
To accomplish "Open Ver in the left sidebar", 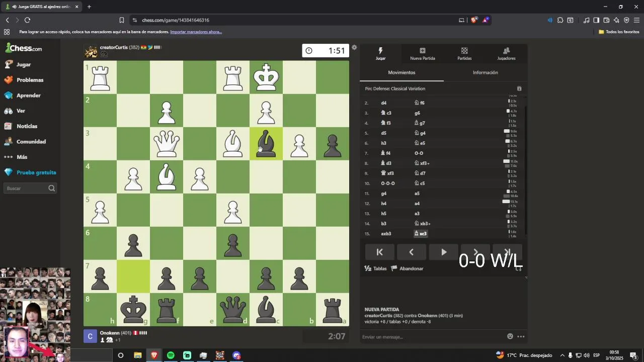I will point(30,111).
